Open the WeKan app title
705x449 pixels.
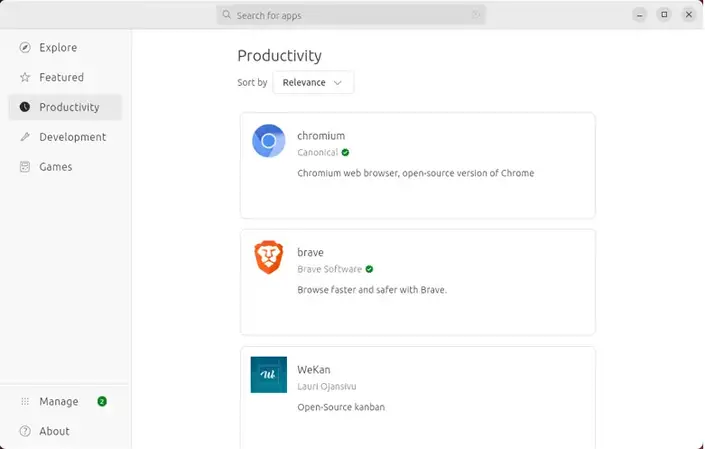(314, 370)
